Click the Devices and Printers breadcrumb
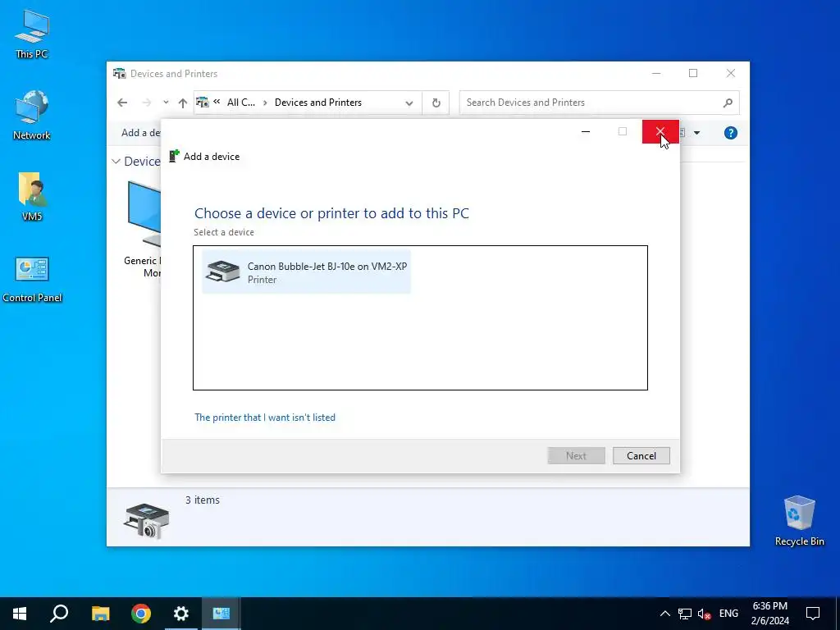840x630 pixels. click(x=318, y=103)
